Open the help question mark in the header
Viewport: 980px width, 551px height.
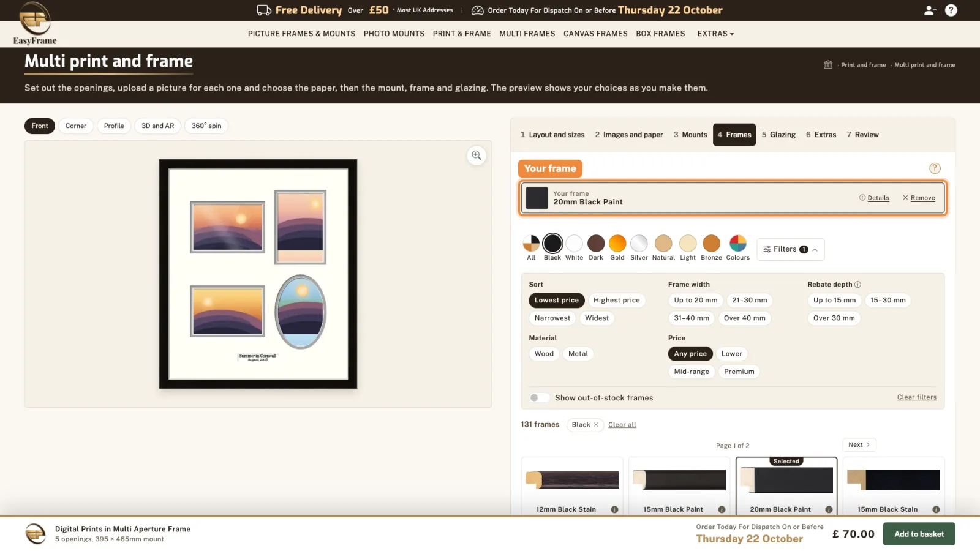point(951,10)
